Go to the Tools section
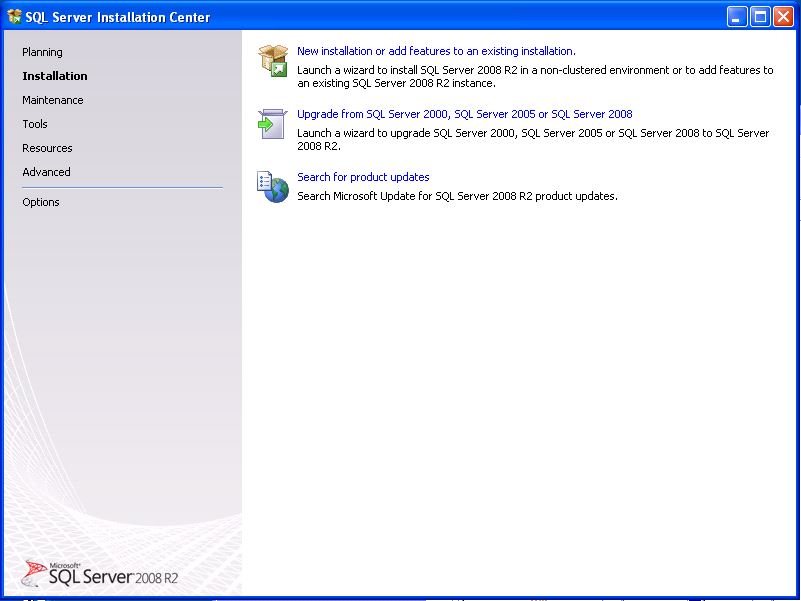This screenshot has width=801, height=601. point(35,124)
